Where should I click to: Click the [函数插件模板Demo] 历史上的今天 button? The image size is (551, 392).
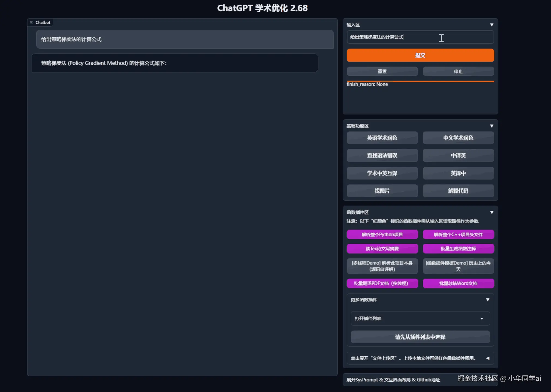point(458,266)
